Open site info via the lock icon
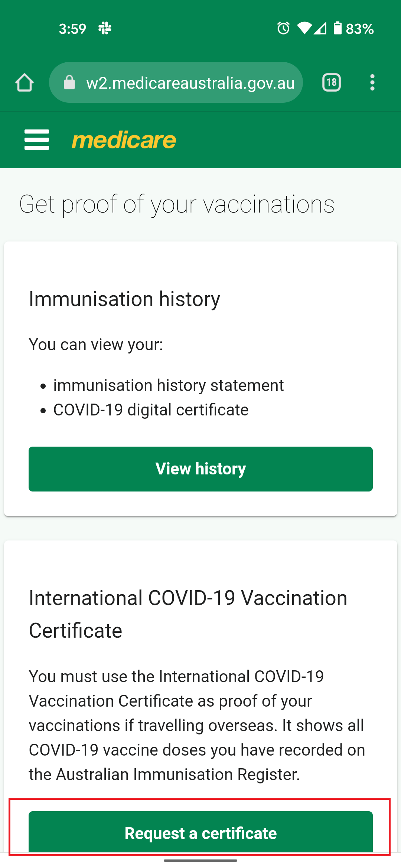This screenshot has width=401, height=868. (69, 82)
